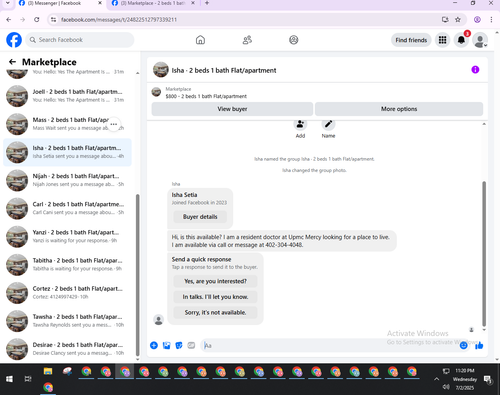Open Tawsha conversation in list
500x395 pixels.
click(x=67, y=321)
